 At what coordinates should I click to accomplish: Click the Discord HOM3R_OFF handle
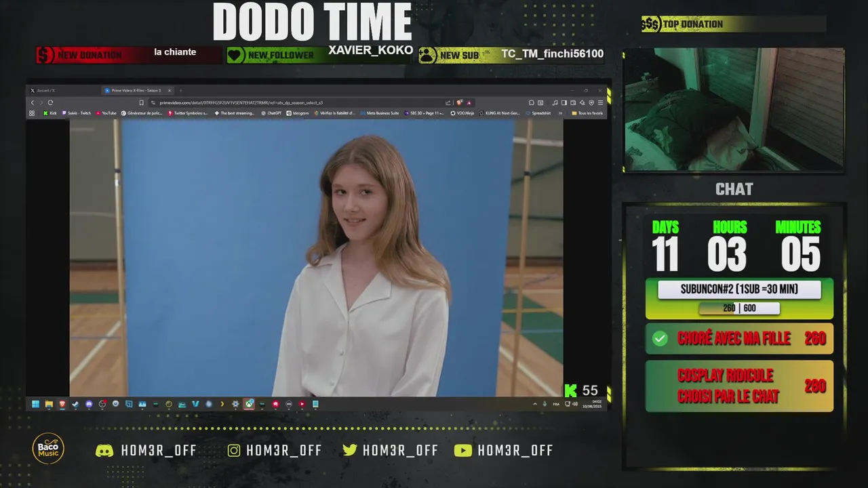click(x=146, y=451)
